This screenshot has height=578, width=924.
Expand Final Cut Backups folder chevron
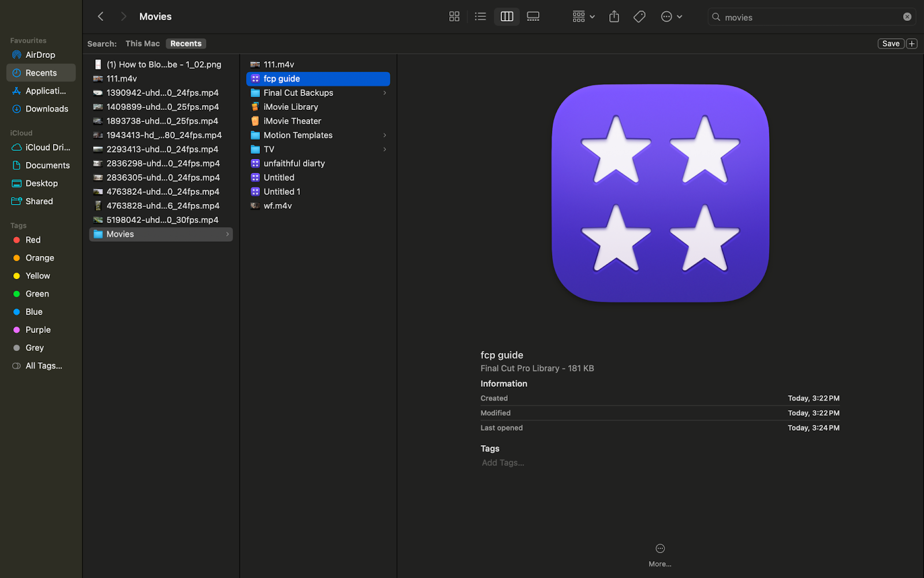(x=385, y=92)
